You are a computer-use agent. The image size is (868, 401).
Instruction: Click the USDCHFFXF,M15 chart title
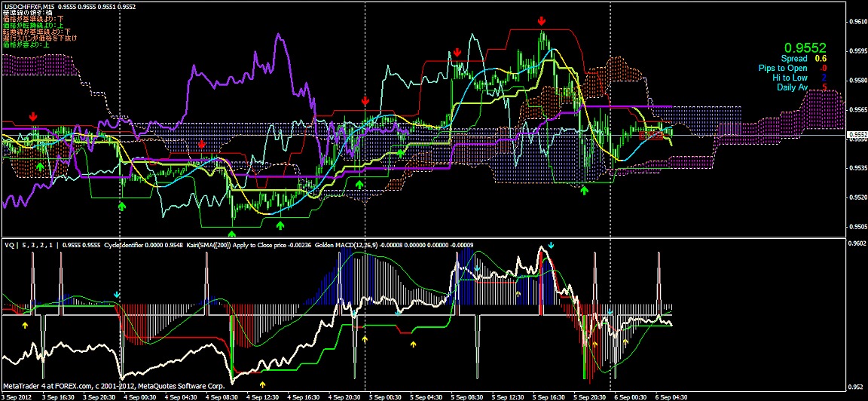(32, 5)
